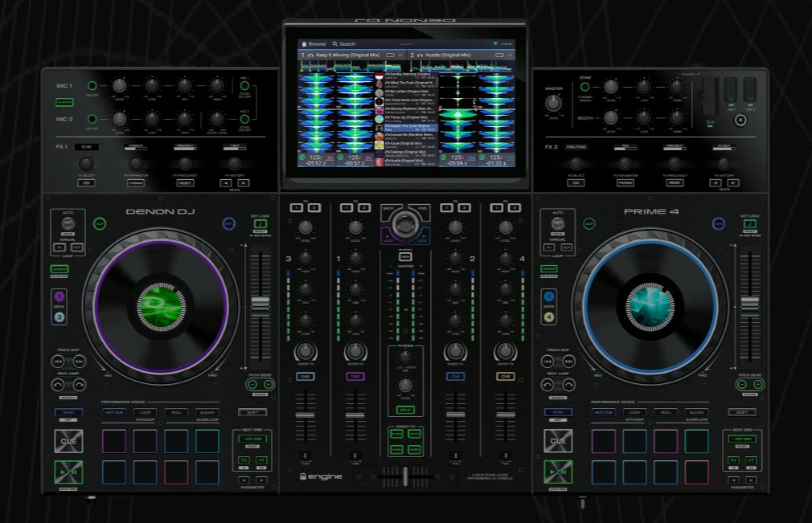The height and width of the screenshot is (523, 812).
Task: Beat jump forward on right deck
Action: coord(568,384)
